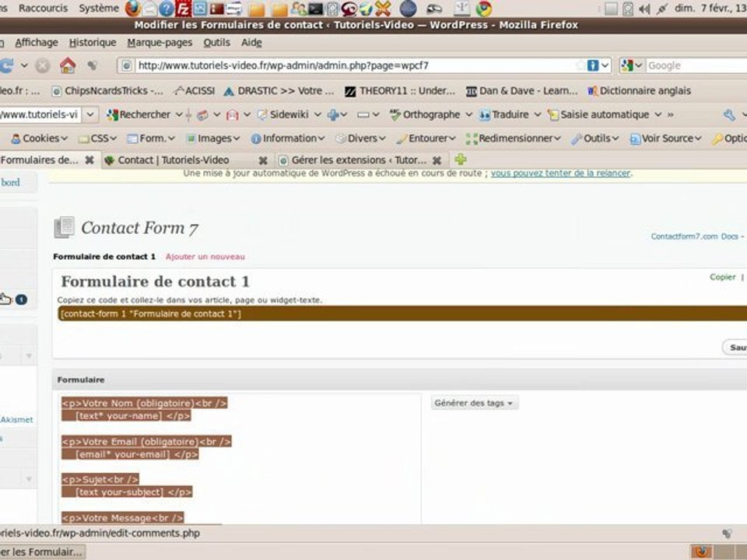
Task: Open the Sidewiki toolbar button
Action: click(284, 115)
